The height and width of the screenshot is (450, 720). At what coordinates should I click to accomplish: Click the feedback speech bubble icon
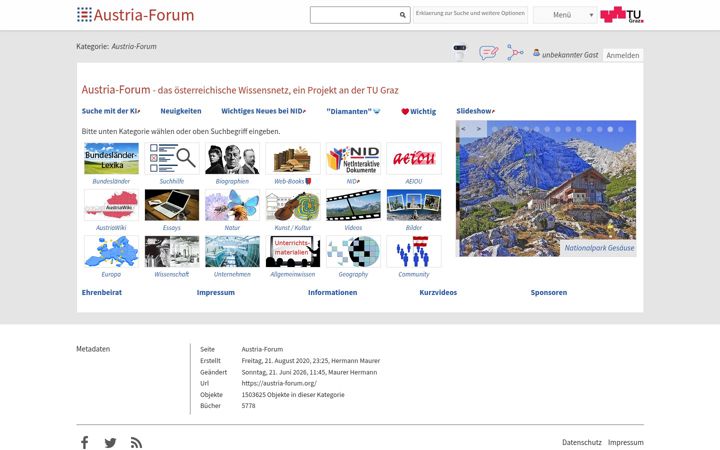click(x=489, y=52)
